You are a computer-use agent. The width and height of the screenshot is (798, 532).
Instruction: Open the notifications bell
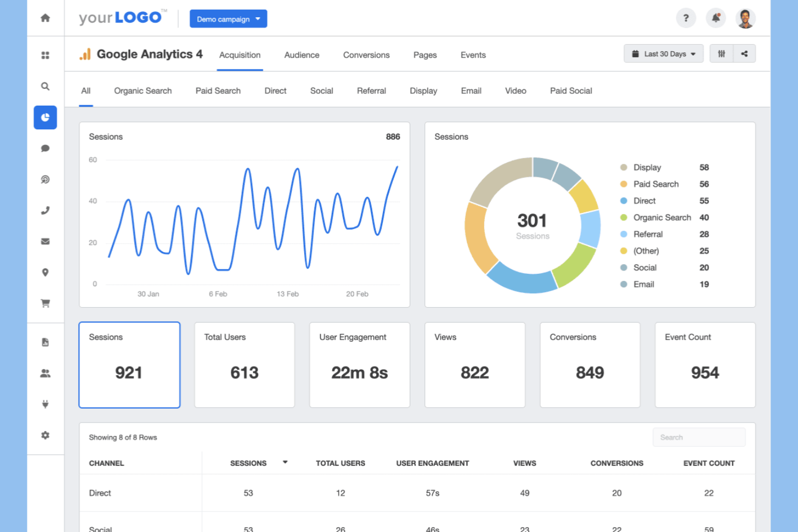[x=716, y=18]
